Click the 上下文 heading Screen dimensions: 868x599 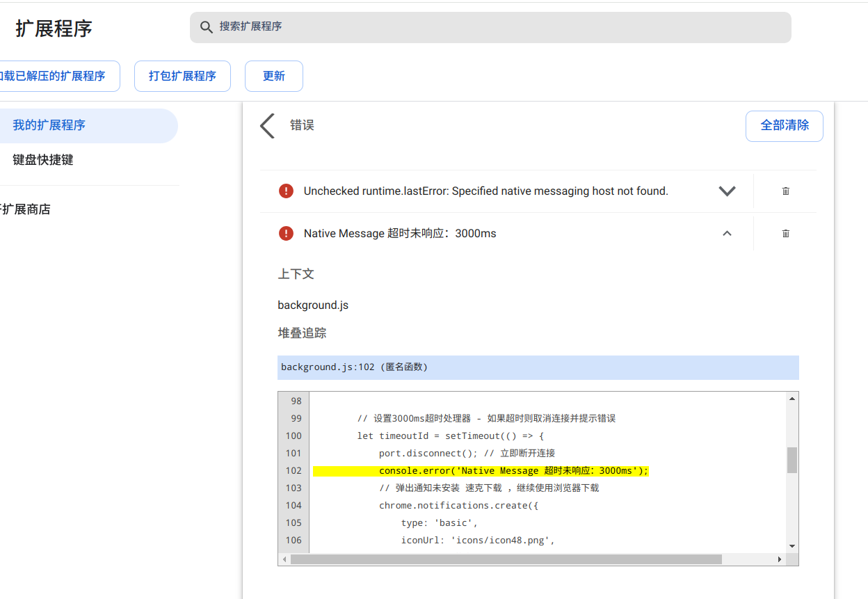(296, 274)
